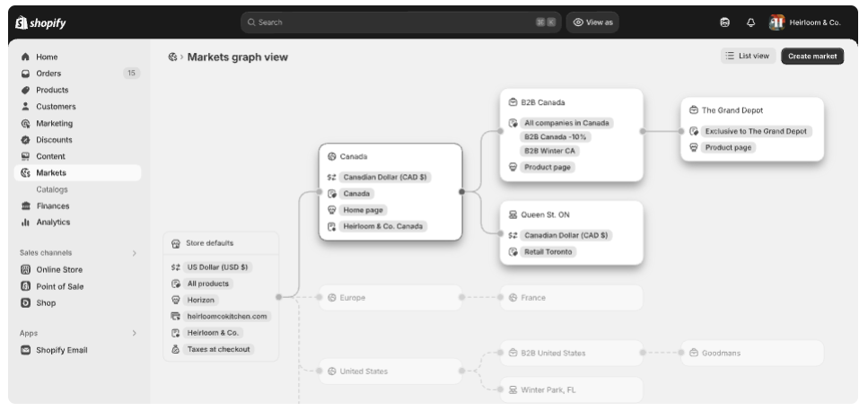
Task: Click the B2B Winter CA tag
Action: click(x=549, y=151)
